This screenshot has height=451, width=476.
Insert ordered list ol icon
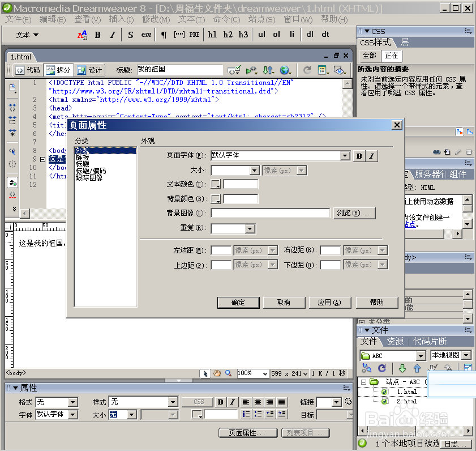pos(276,35)
